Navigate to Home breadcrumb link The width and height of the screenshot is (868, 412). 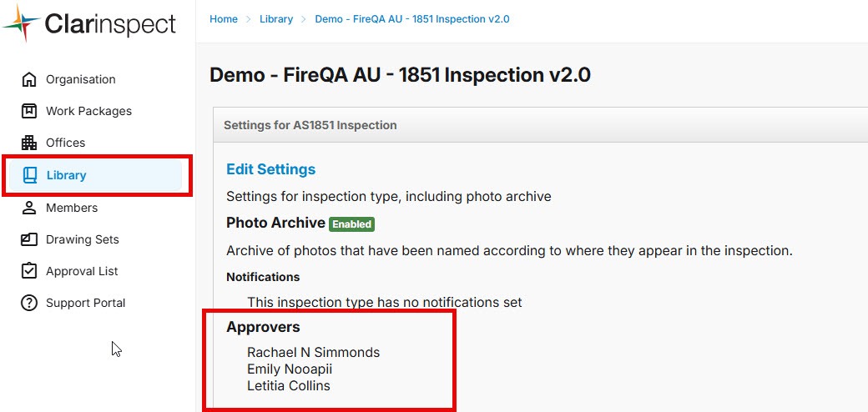[224, 19]
